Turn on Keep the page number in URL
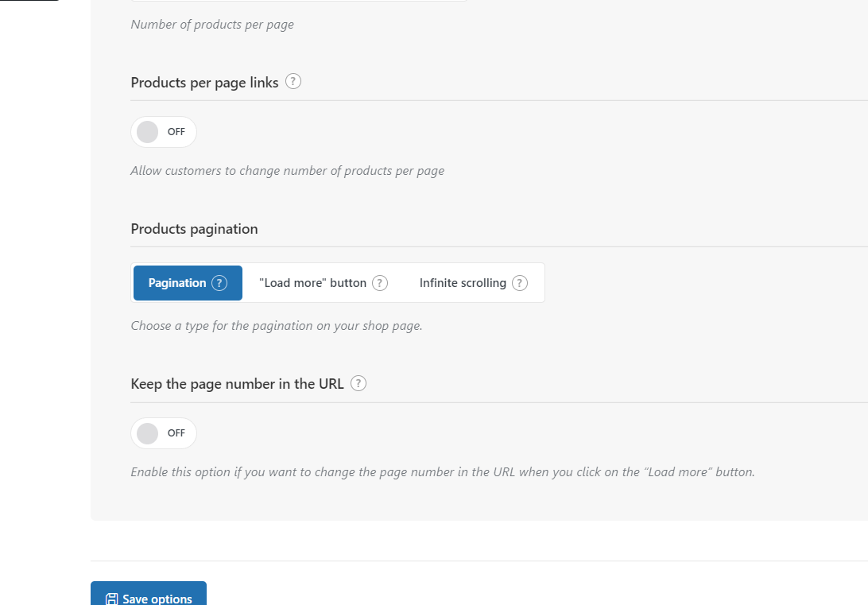Viewport: 868px width, 605px height. pyautogui.click(x=163, y=433)
